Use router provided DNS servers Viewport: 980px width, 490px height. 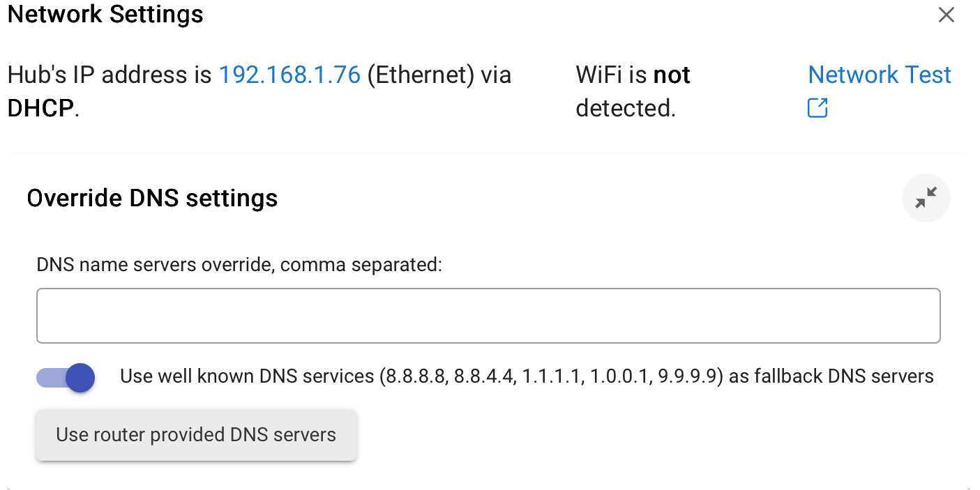click(x=196, y=435)
